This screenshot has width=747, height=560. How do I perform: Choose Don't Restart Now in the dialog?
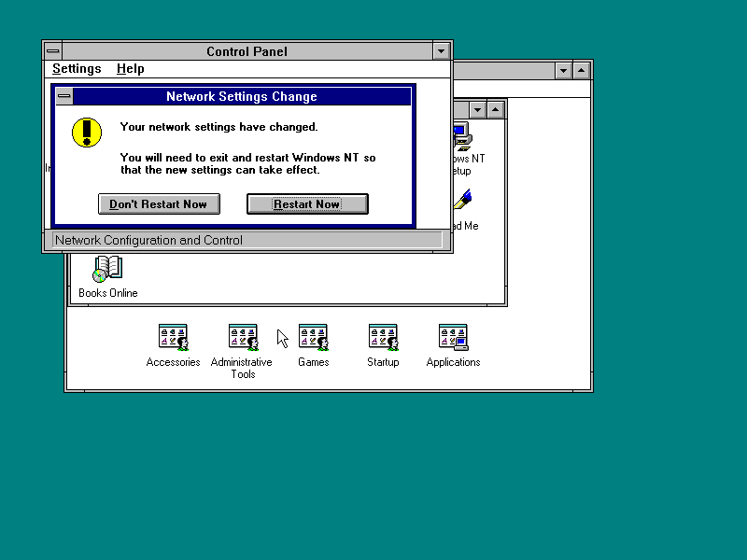[159, 203]
